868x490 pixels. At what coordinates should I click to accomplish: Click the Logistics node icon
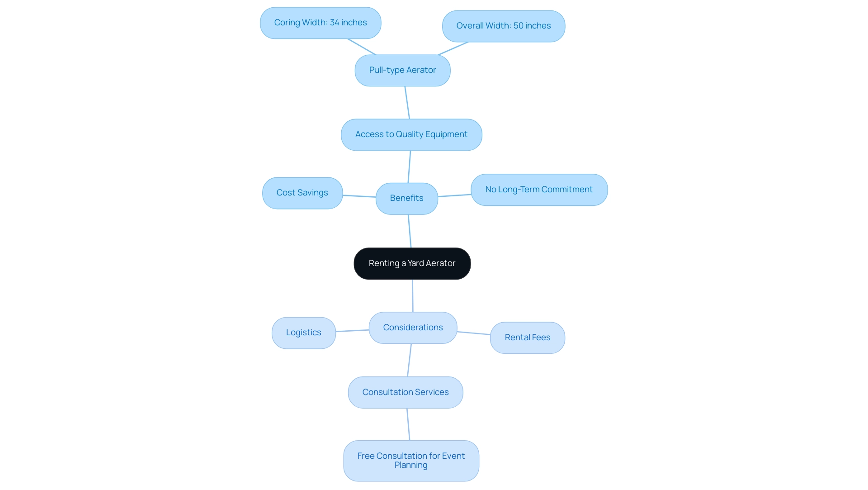coord(303,333)
